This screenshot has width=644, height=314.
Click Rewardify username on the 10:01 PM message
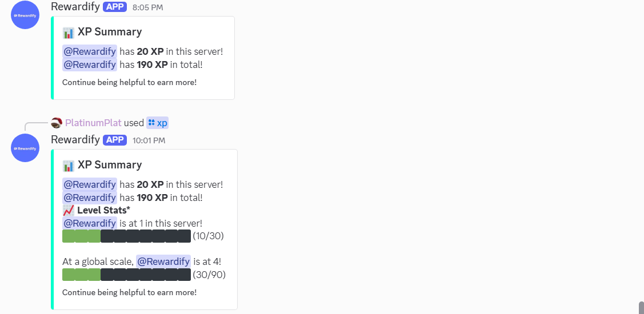click(75, 139)
